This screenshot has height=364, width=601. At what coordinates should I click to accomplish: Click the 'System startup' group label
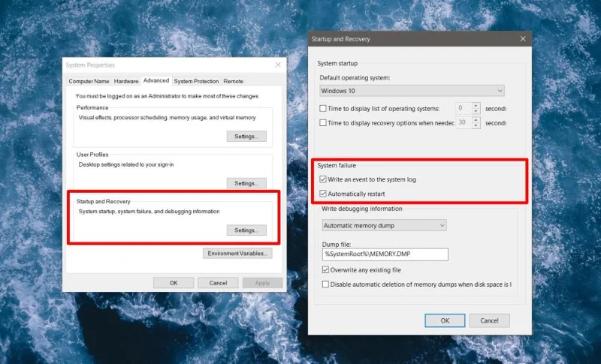point(337,64)
